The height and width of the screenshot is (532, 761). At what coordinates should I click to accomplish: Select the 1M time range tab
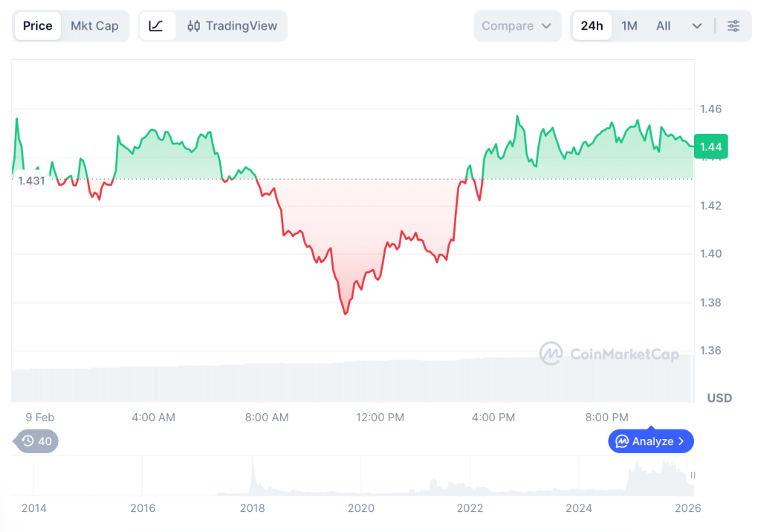point(629,25)
